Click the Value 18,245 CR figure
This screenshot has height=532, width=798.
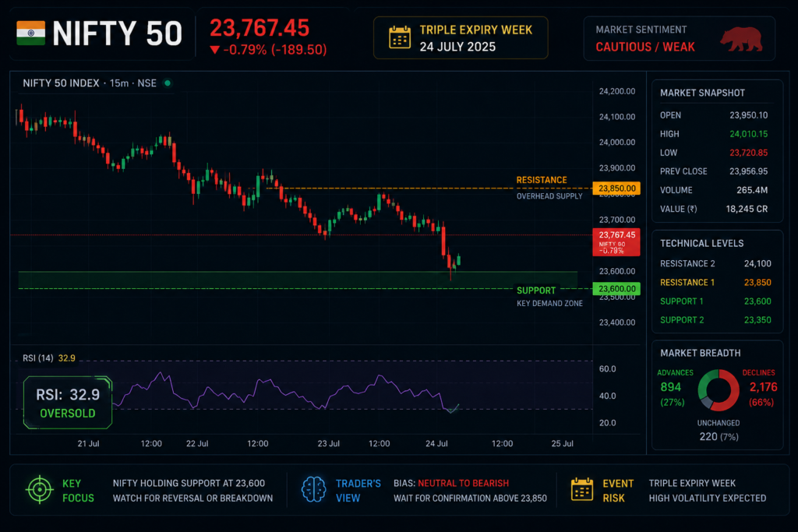pos(747,209)
